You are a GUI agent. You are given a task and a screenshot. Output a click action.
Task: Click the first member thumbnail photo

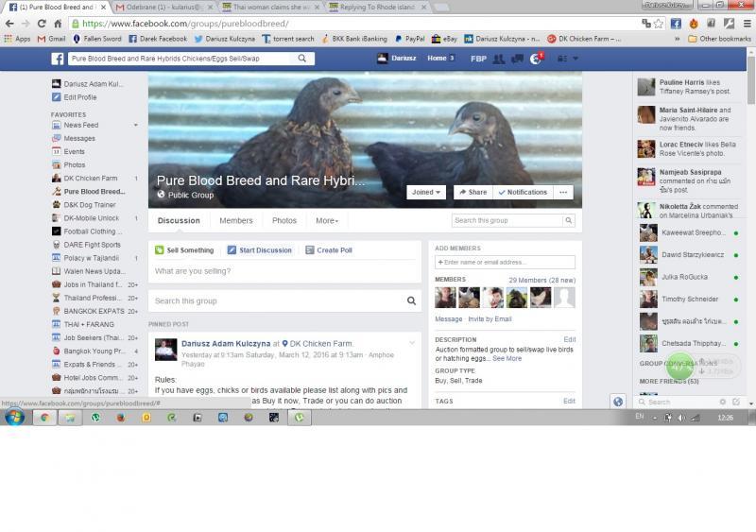point(445,299)
